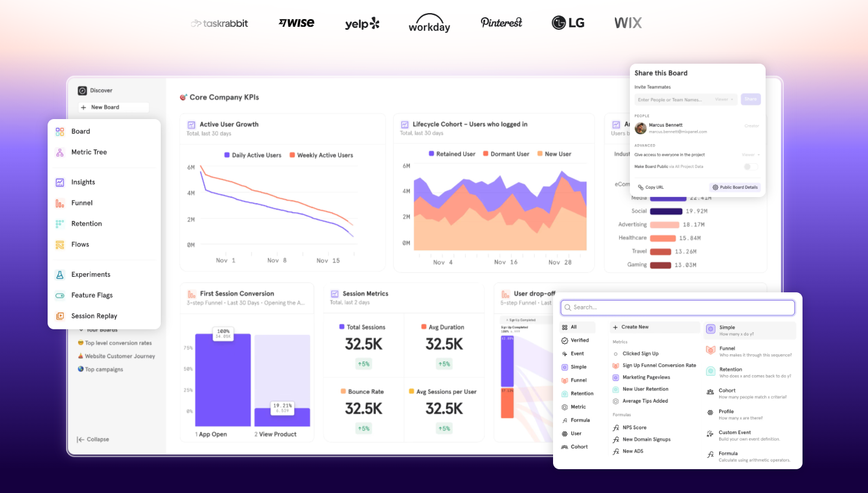Open the Experiments flask icon
This screenshot has height=493, width=868.
coord(60,274)
